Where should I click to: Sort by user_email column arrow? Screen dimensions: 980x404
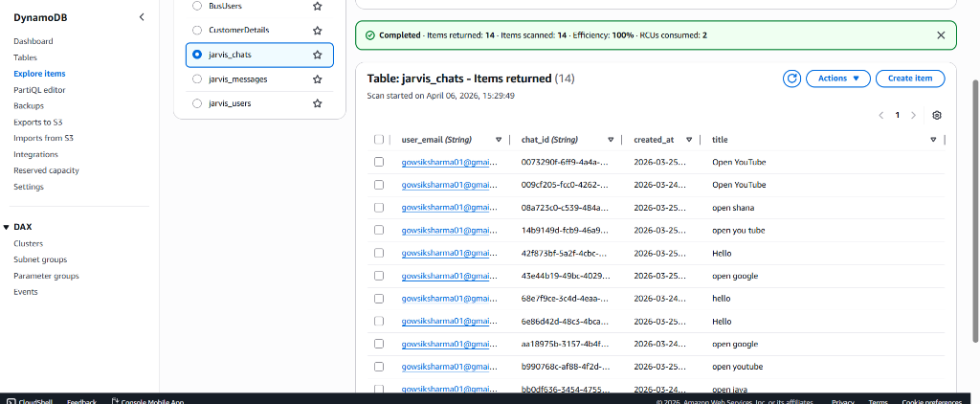coord(498,140)
